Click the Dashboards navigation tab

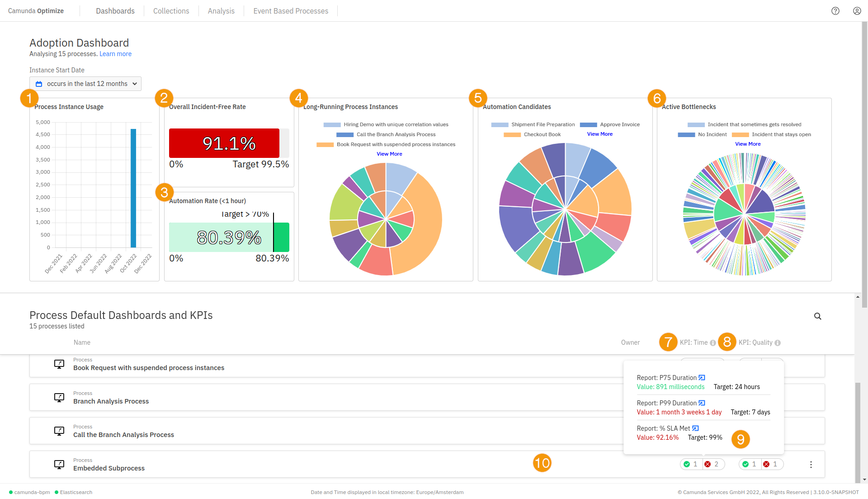115,11
